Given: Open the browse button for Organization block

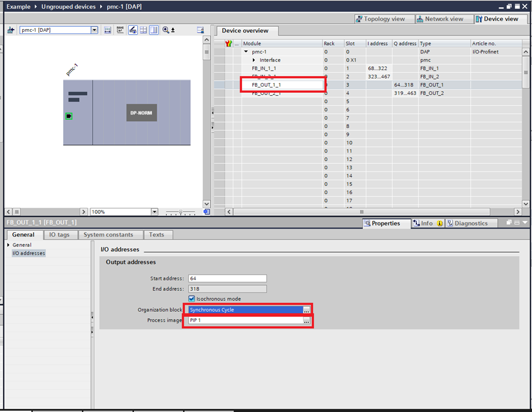Looking at the screenshot, I should click(x=306, y=310).
